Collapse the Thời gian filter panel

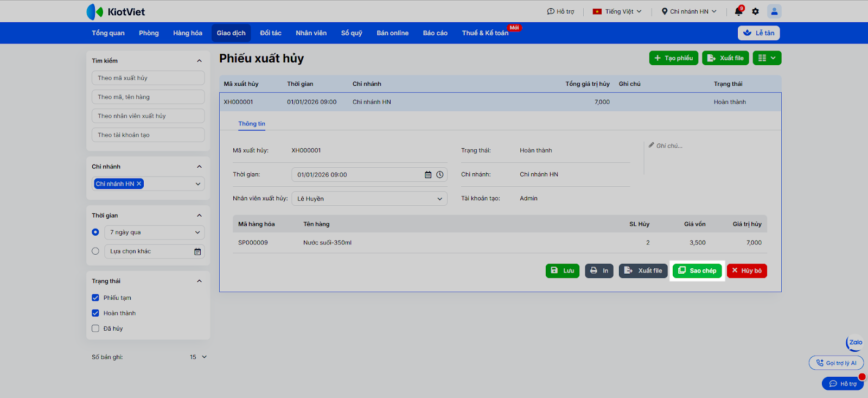coord(199,216)
